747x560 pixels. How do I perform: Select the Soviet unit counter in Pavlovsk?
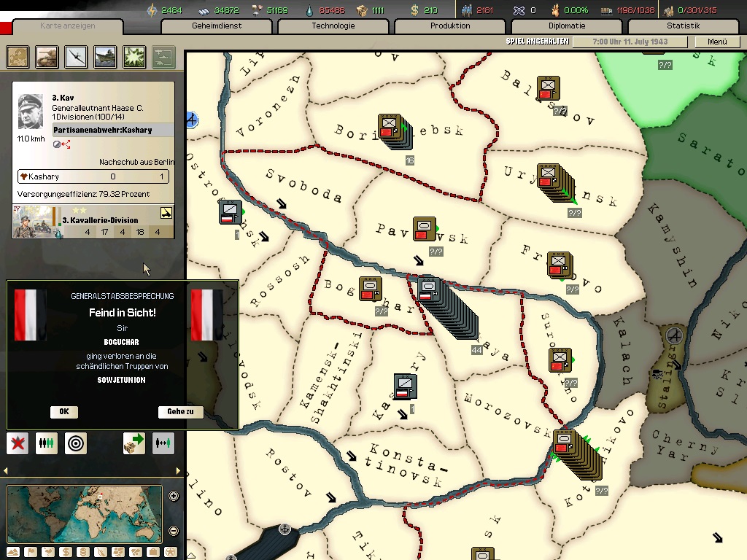tap(424, 229)
